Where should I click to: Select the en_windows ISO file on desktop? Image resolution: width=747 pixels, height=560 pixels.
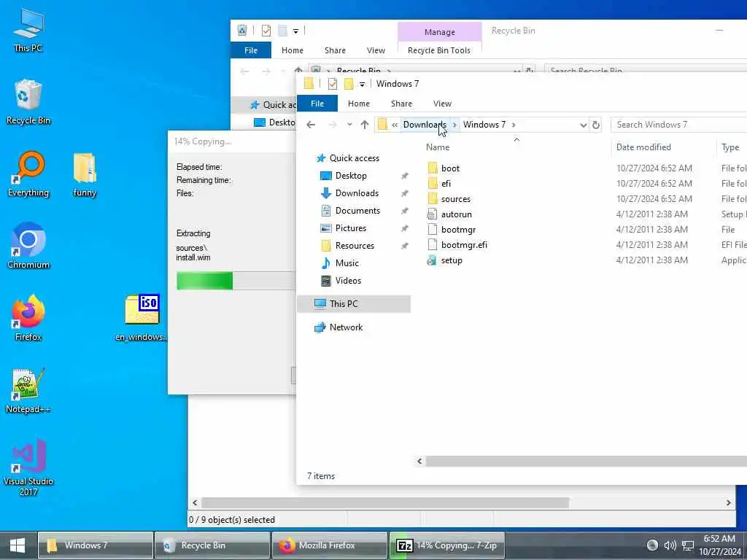click(142, 318)
